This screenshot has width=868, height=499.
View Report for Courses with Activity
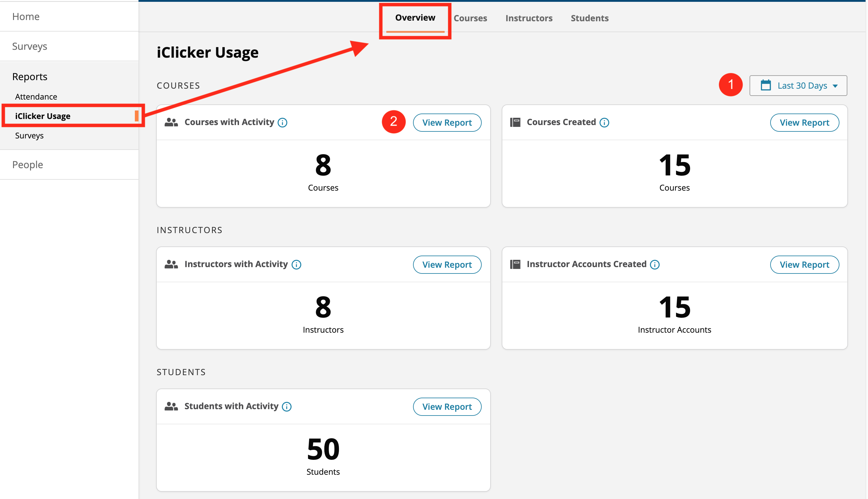(447, 122)
